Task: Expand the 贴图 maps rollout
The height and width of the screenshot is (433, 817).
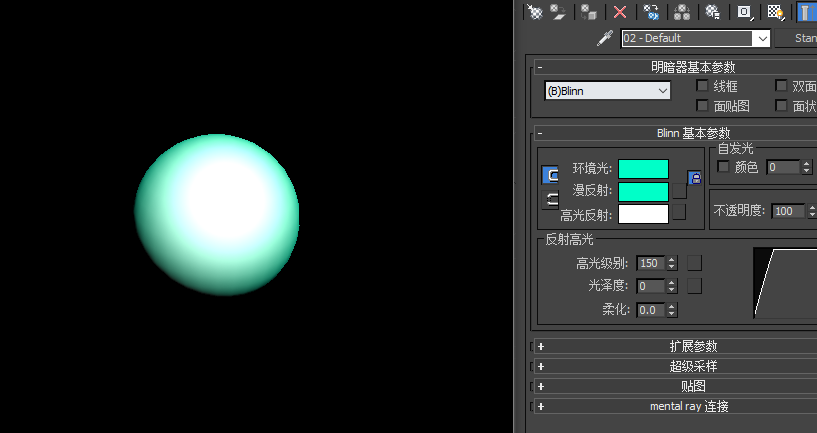Action: 677,386
